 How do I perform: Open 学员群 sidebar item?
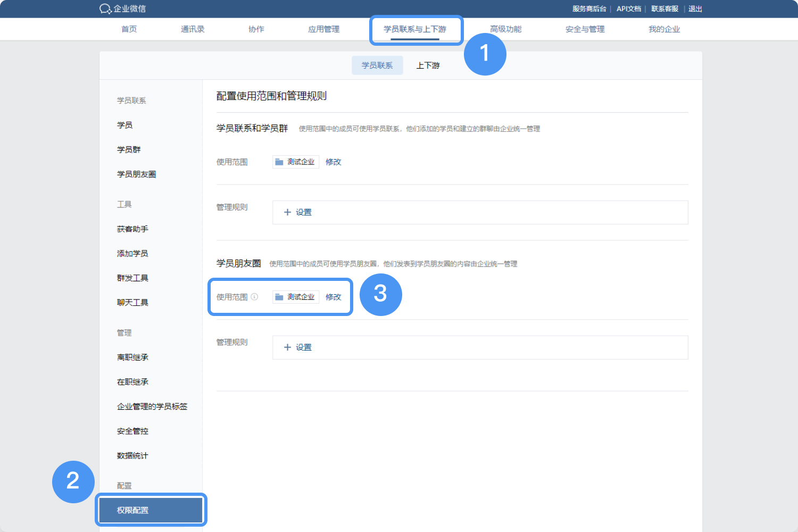[129, 149]
